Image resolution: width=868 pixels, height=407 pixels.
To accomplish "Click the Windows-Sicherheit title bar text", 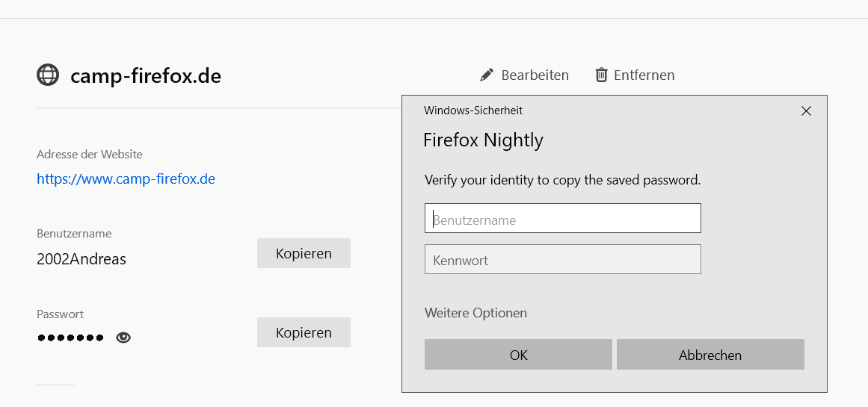I will [473, 111].
